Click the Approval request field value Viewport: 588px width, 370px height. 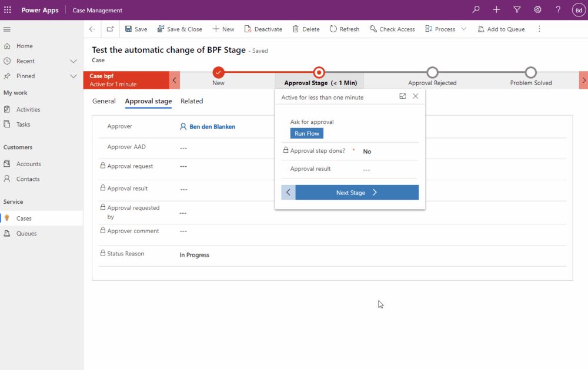(183, 166)
